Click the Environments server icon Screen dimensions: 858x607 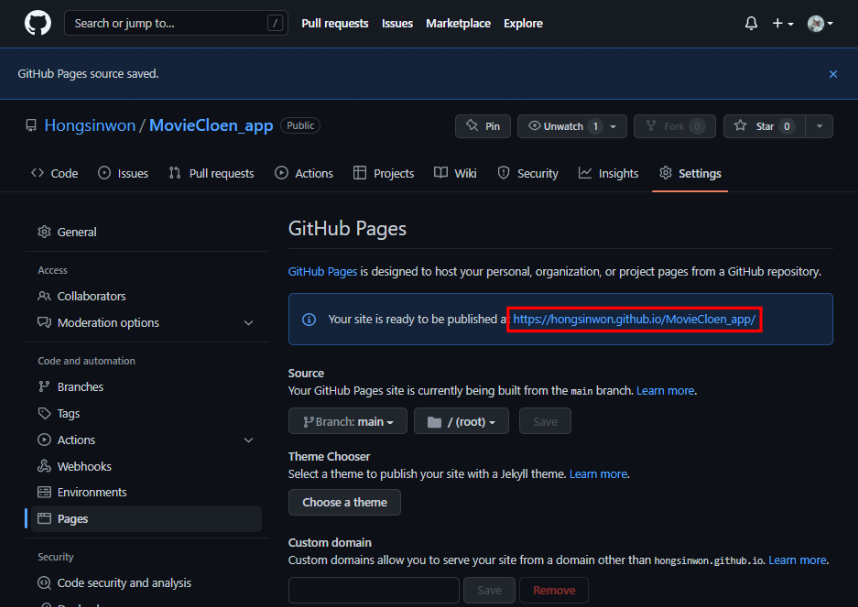(44, 492)
